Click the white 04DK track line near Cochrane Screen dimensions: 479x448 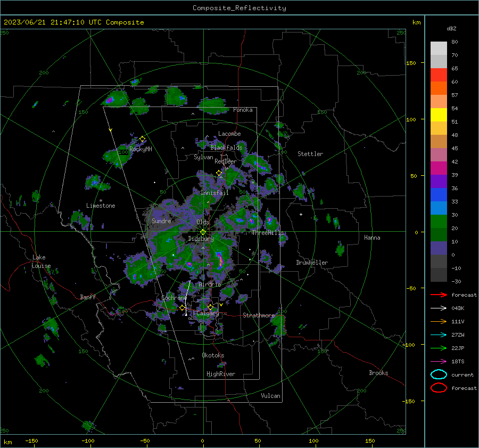[187, 298]
